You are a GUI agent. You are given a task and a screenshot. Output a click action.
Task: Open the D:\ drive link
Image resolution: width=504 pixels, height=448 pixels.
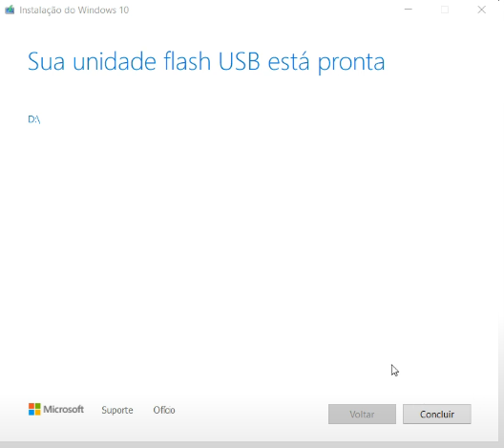tap(34, 119)
